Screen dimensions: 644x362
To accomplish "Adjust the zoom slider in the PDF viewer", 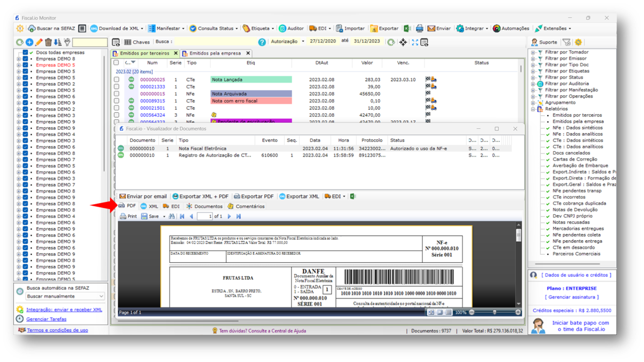I will [x=495, y=312].
